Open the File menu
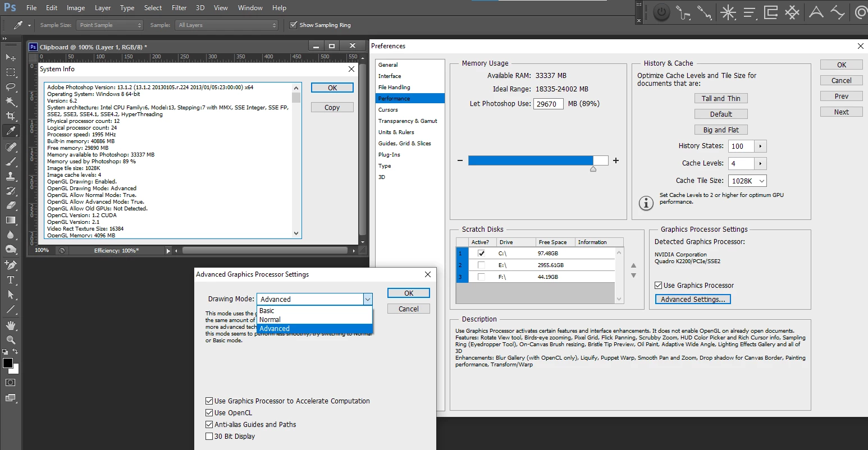Viewport: 868px width, 450px height. tap(31, 8)
